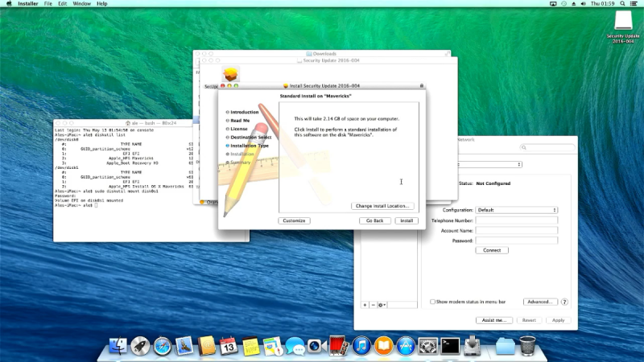Click the Telephone Number input field
The height and width of the screenshot is (362, 644).
point(516,220)
